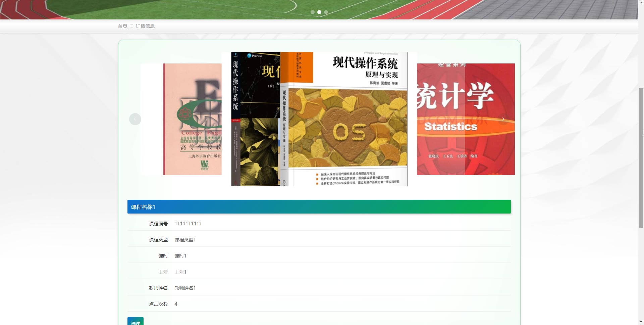Click the 教师姓名1 value
This screenshot has height=325, width=644.
click(x=185, y=288)
